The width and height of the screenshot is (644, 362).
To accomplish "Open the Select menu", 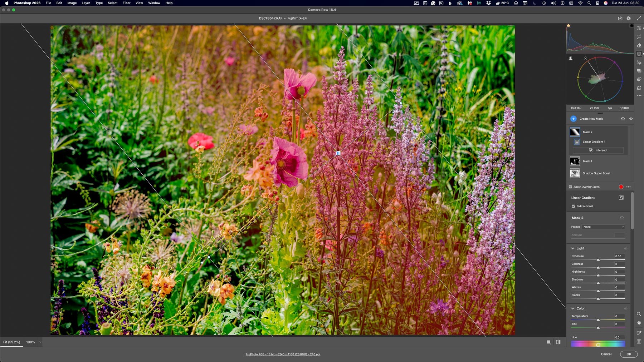I will click(x=113, y=3).
